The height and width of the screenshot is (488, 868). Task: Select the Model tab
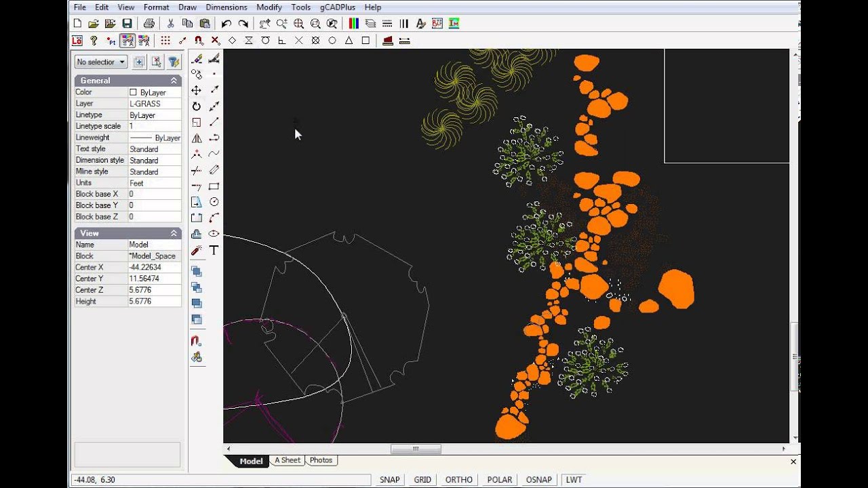(250, 461)
